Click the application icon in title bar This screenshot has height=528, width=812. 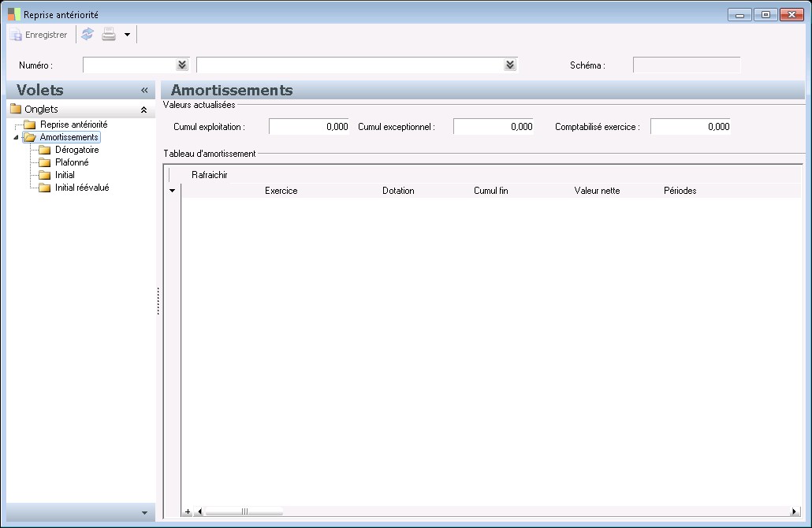[14, 14]
